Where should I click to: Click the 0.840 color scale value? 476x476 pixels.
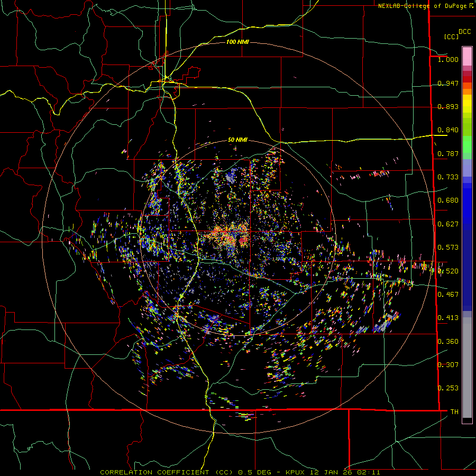[448, 130]
